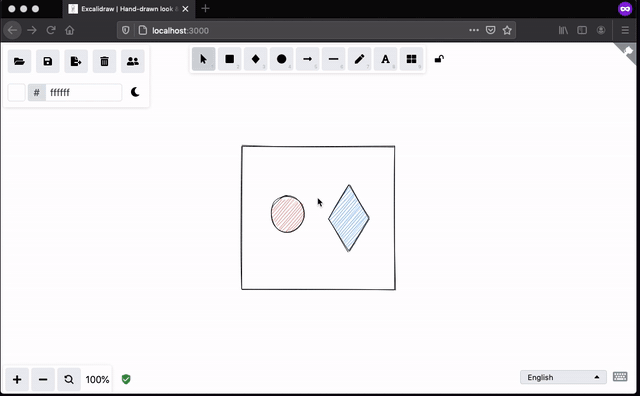Open the shape library tool
Image resolution: width=640 pixels, height=396 pixels.
pyautogui.click(x=411, y=59)
